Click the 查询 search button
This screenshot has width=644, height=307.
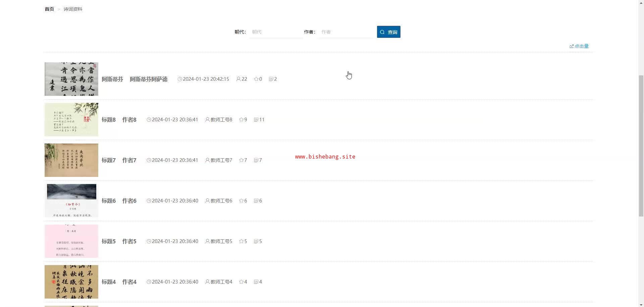coord(388,32)
